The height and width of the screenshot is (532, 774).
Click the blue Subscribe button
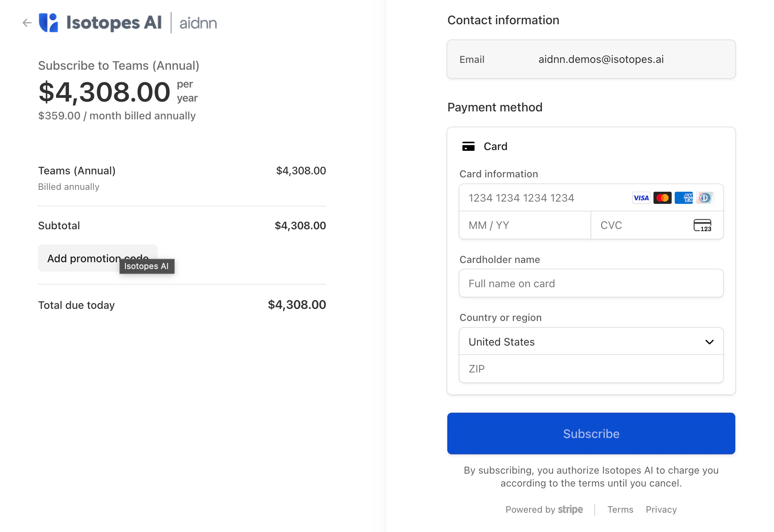pos(591,433)
